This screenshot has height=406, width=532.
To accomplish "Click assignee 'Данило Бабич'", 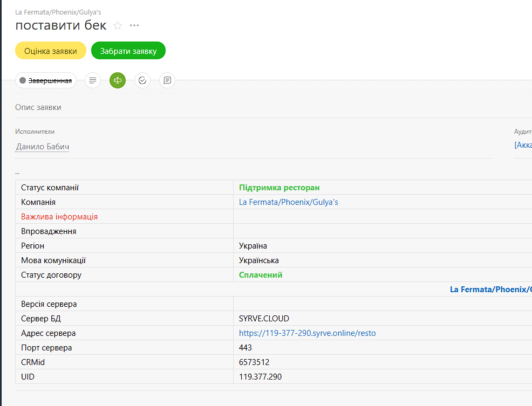I will [43, 147].
